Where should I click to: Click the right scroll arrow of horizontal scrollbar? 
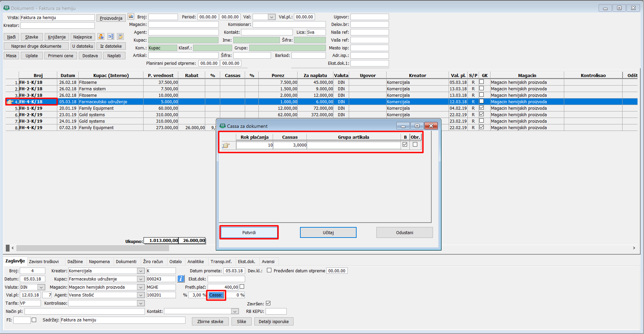pos(634,248)
